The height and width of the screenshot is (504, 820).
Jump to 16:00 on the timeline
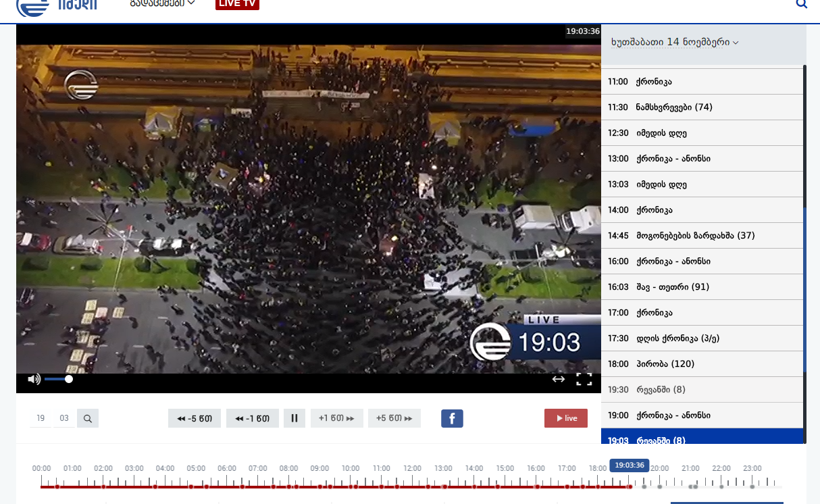click(x=536, y=468)
